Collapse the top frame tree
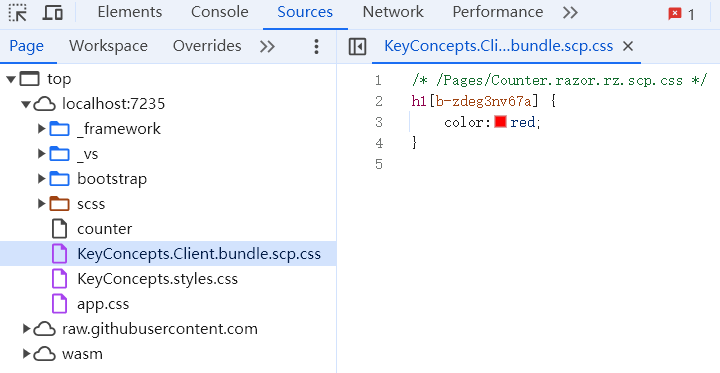The height and width of the screenshot is (373, 720). point(11,79)
